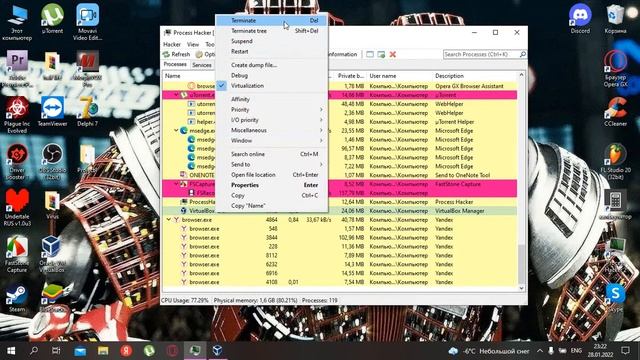
Task: Click the scroll down arrow of process list
Action: point(521,288)
